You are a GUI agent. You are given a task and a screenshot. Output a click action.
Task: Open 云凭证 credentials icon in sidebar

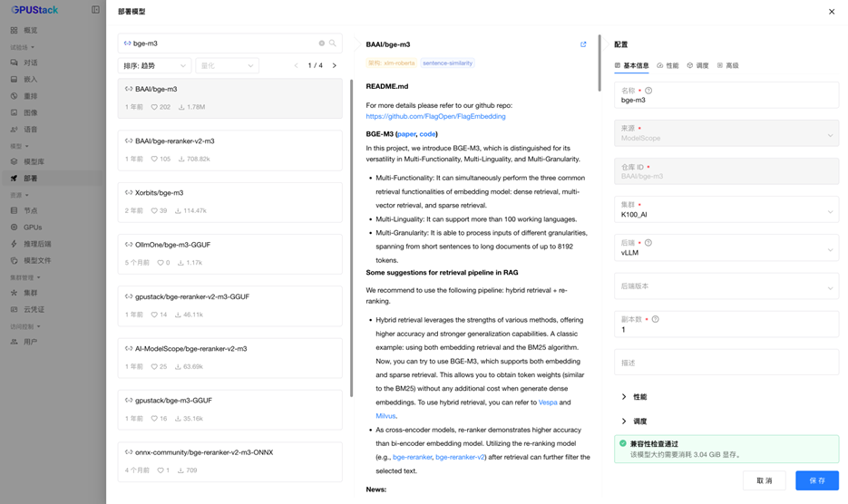(15, 309)
